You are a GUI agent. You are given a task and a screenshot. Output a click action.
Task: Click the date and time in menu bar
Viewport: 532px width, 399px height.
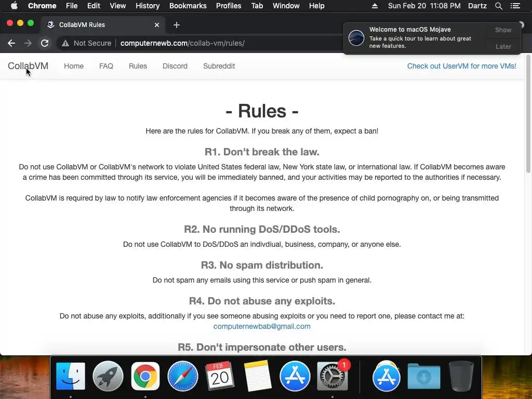tap(424, 6)
